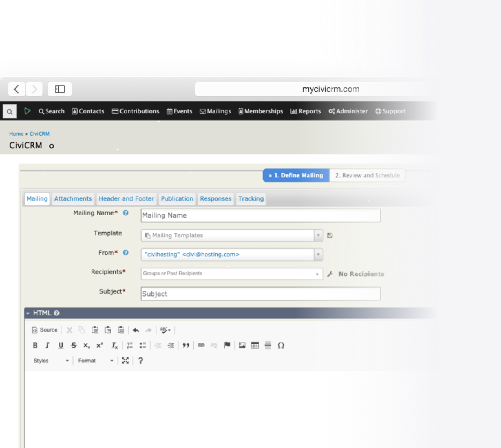The width and height of the screenshot is (501, 448).
Task: Open the Memberships menu
Action: coord(260,111)
